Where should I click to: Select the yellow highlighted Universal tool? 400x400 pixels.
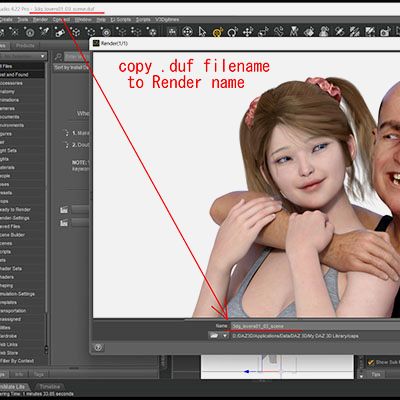217,32
